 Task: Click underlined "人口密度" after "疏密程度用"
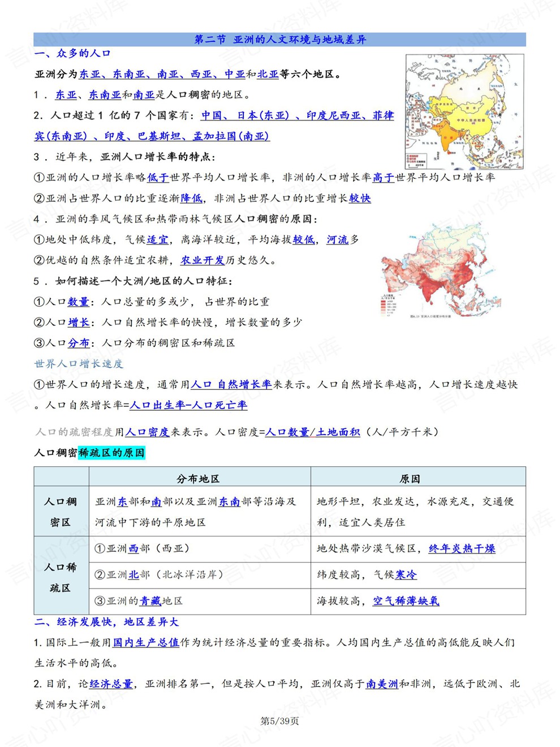pyautogui.click(x=147, y=432)
